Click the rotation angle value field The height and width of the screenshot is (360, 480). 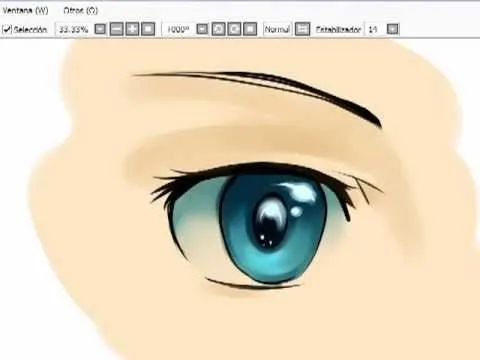click(x=178, y=29)
